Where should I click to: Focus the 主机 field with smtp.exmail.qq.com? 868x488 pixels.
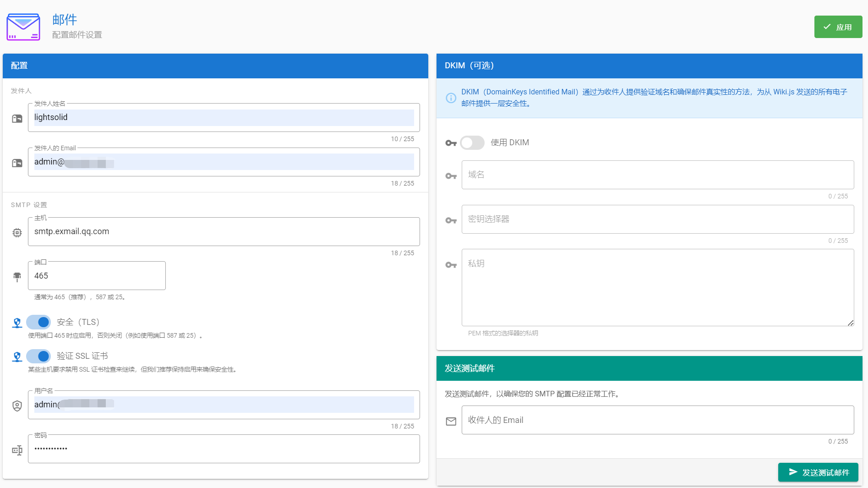click(x=224, y=232)
